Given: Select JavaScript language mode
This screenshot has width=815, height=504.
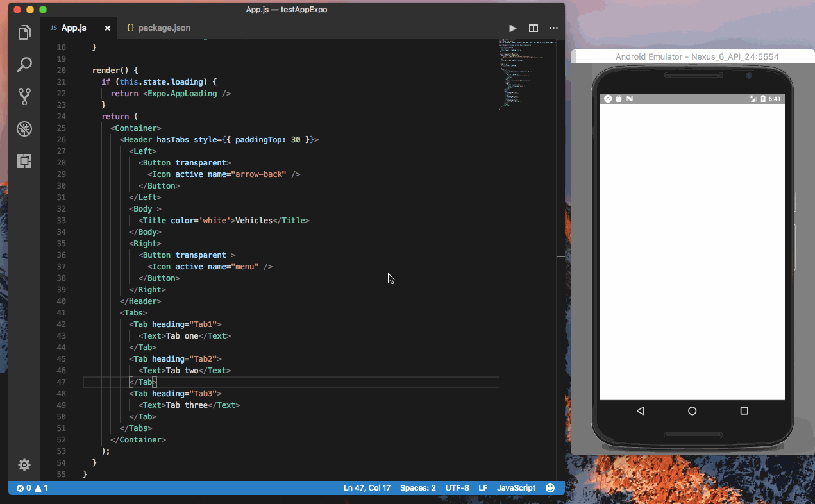Looking at the screenshot, I should 516,488.
